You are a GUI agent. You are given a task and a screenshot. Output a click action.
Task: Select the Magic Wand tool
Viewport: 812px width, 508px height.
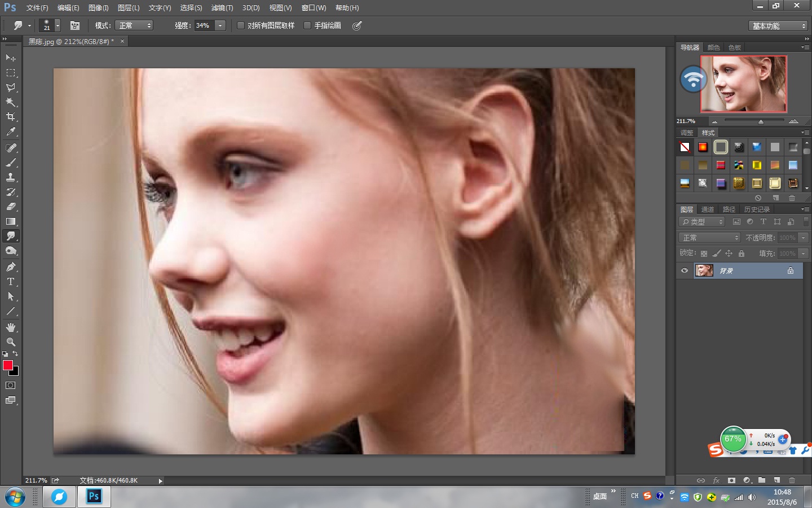(11, 102)
